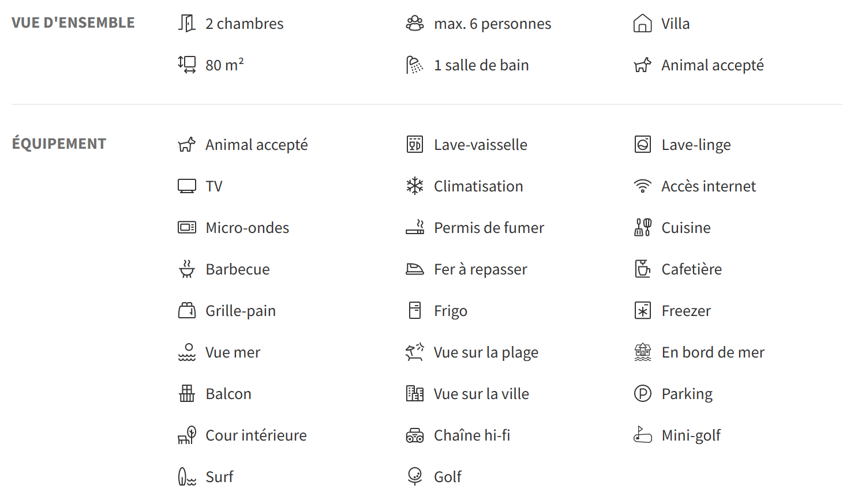The height and width of the screenshot is (504, 854).
Task: Click the "Vue sur la plage" label
Action: click(486, 352)
